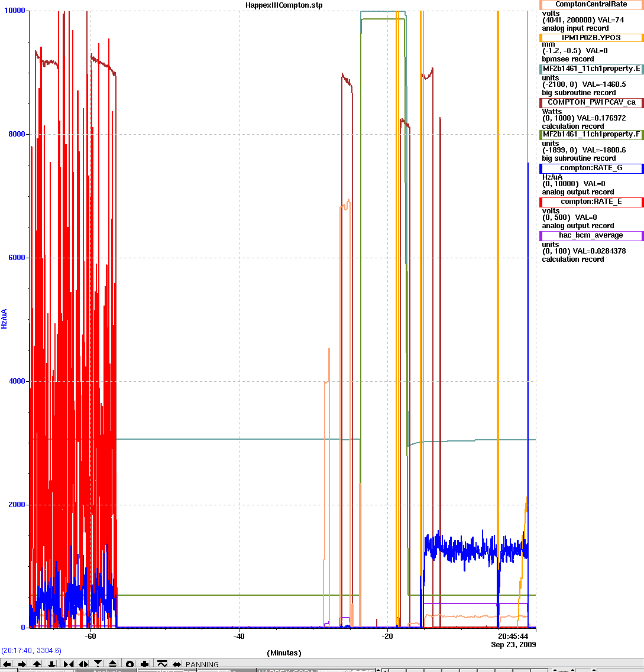This screenshot has width=644, height=672.
Task: Click the Hz/uA Y-axis label
Action: (x=4, y=319)
